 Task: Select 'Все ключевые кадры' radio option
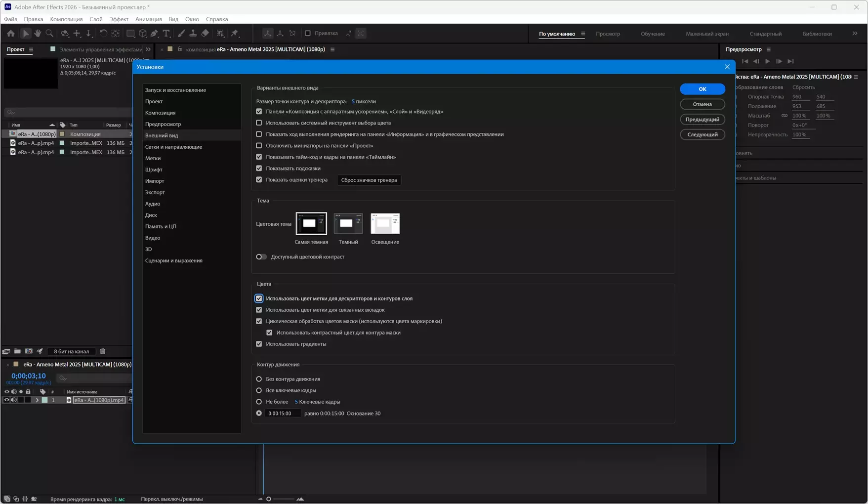(x=259, y=390)
